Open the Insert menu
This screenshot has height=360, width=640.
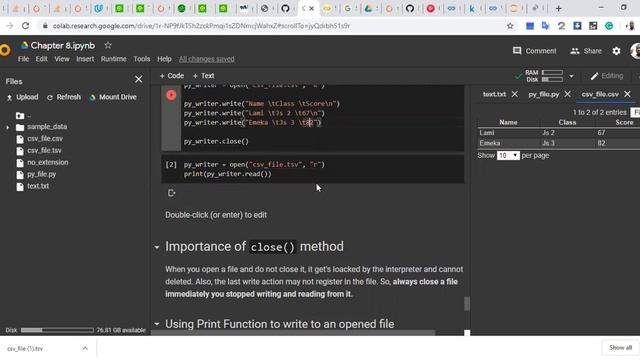click(x=85, y=59)
